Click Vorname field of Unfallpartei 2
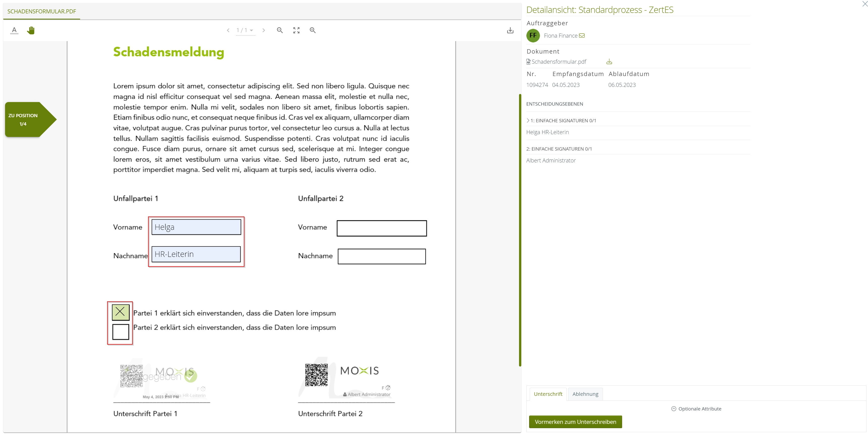The width and height of the screenshot is (868, 437). (x=381, y=228)
